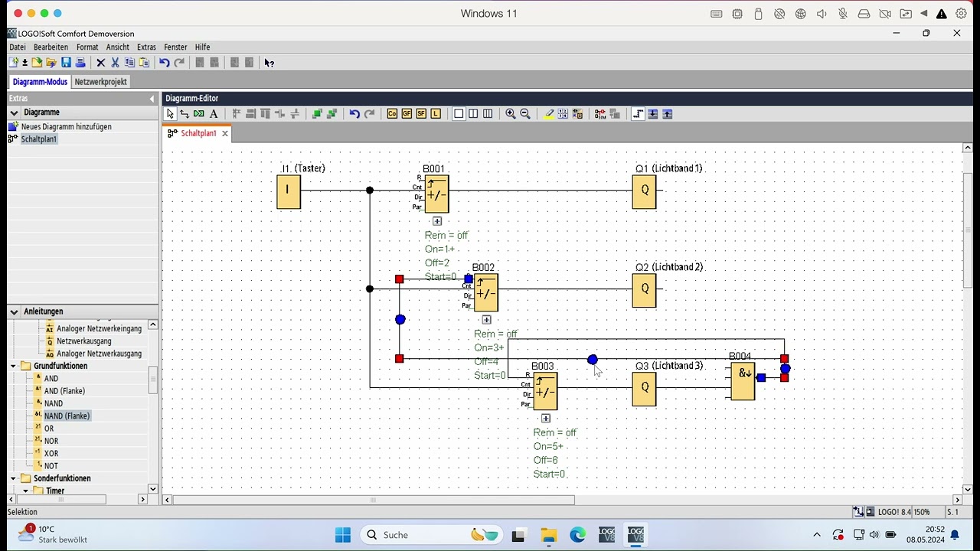Viewport: 980px width, 551px height.
Task: Collapse the Sonderfunktionen tree folder
Action: [x=14, y=478]
